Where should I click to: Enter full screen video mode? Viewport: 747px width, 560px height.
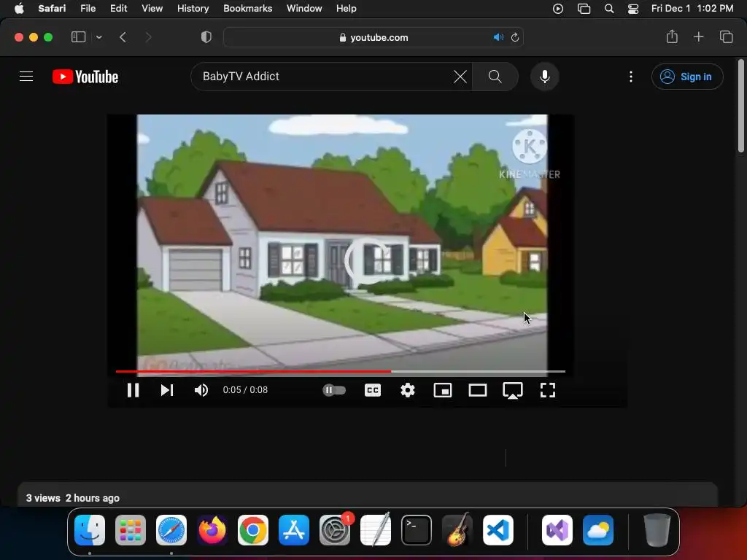(548, 390)
